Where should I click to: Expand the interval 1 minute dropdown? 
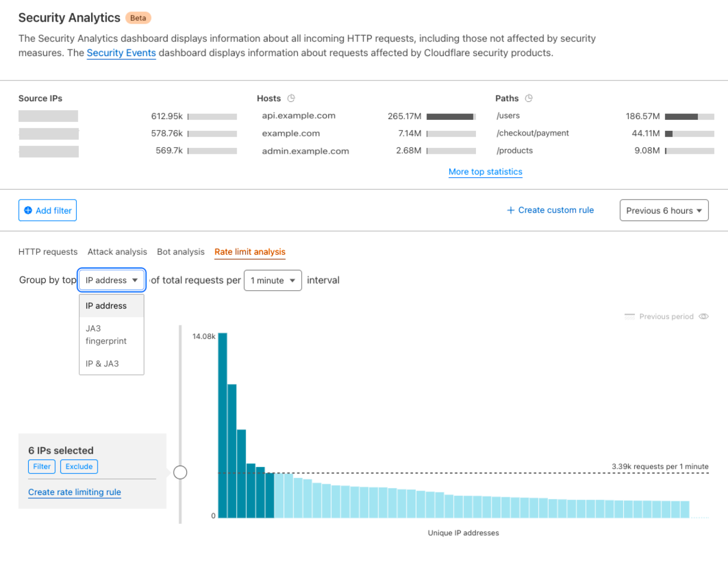pos(272,280)
